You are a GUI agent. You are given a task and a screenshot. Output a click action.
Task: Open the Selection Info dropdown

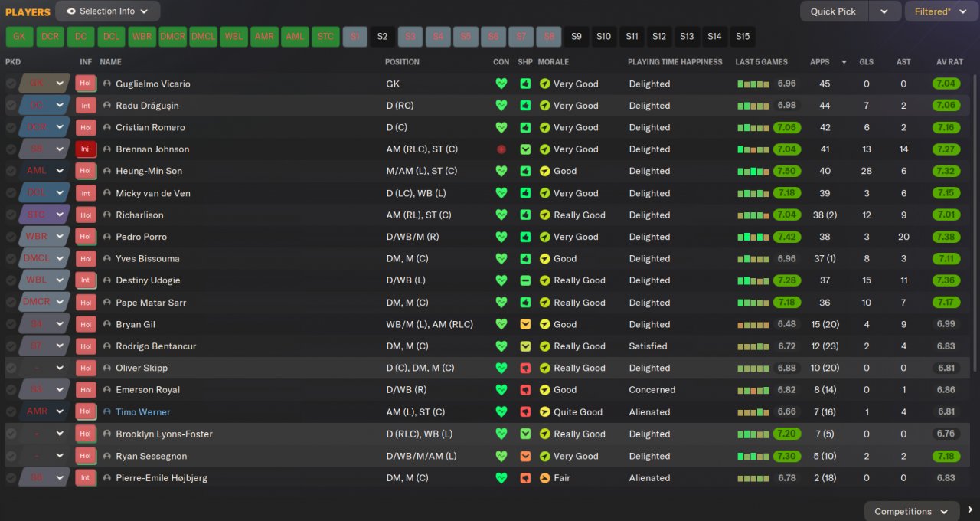108,11
